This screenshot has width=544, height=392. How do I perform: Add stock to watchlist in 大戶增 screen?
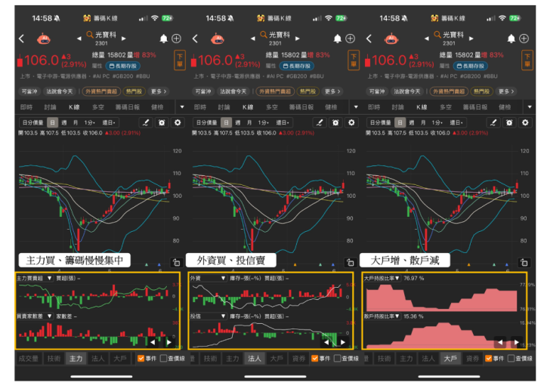524,39
